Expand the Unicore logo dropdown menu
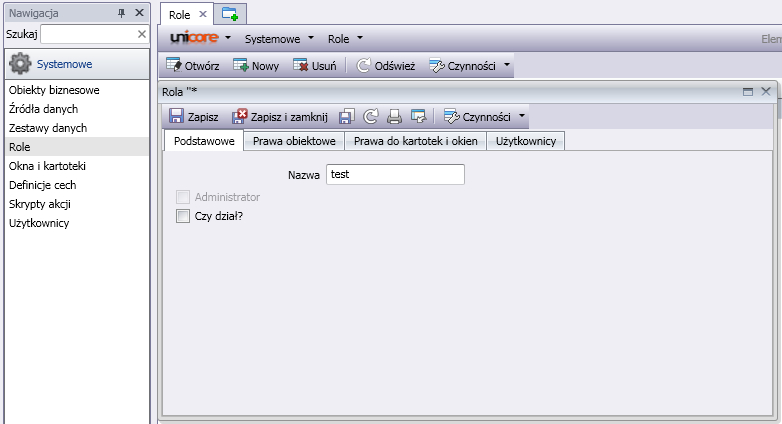Image resolution: width=782 pixels, height=424 pixels. pos(201,38)
